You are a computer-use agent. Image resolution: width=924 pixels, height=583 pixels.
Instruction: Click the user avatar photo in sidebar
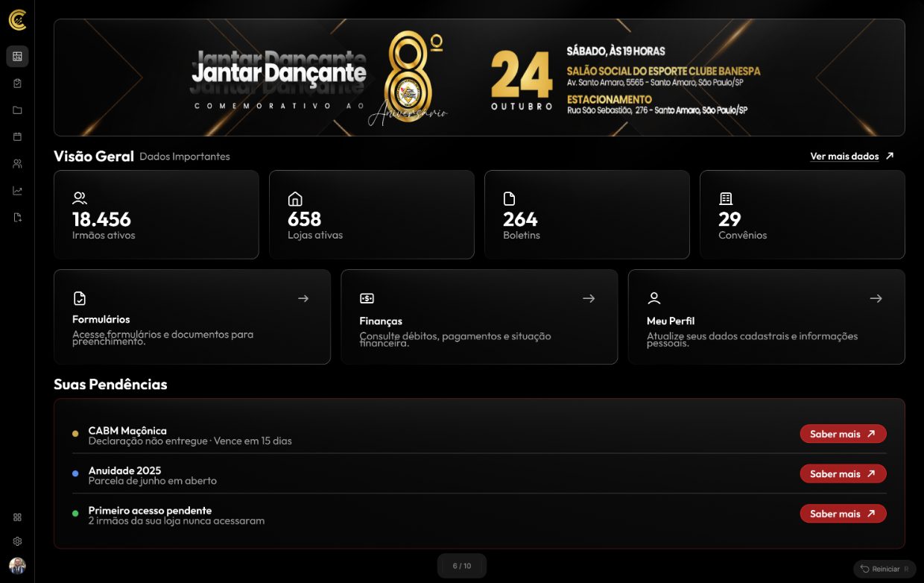[x=17, y=566]
